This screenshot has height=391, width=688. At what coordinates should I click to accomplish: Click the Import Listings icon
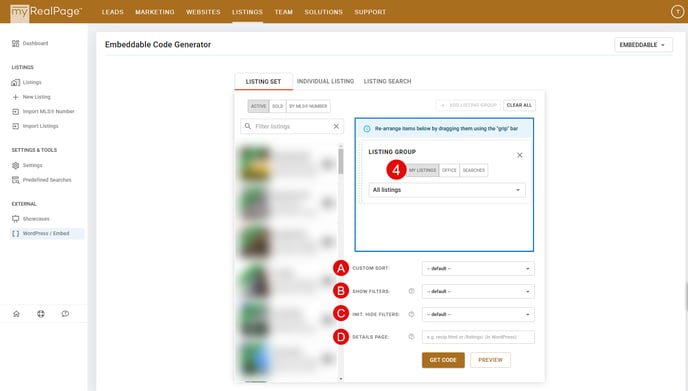[x=15, y=126]
